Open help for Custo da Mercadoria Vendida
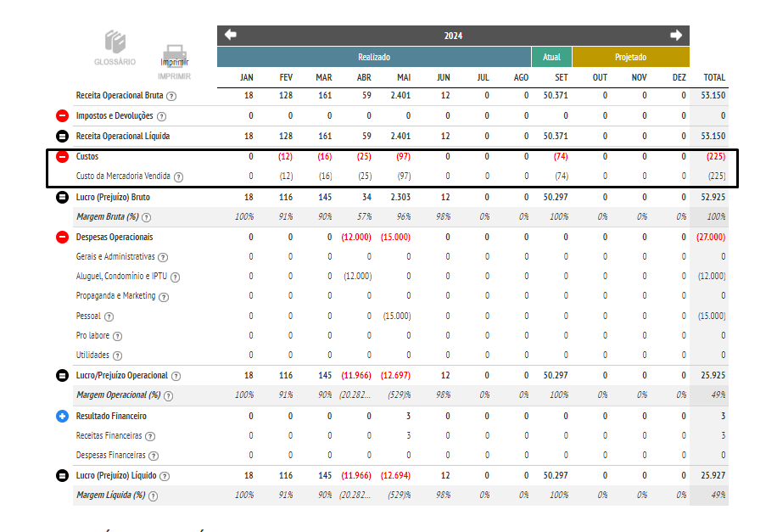The height and width of the screenshot is (532, 777). click(x=178, y=177)
